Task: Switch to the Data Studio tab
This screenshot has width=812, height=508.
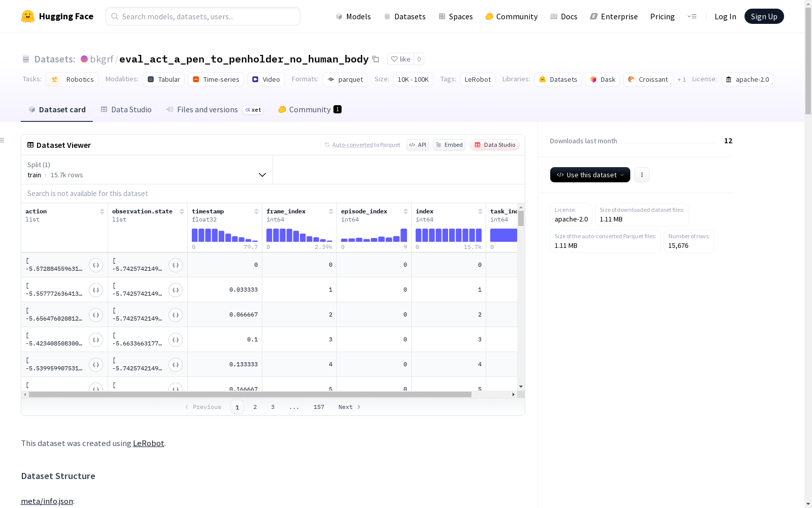Action: (126, 110)
